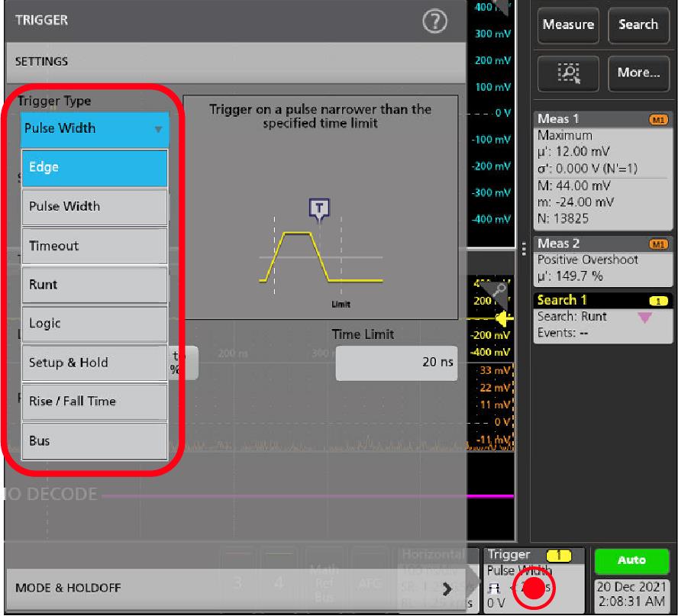Select Setup & Hold trigger option
The width and height of the screenshot is (678, 616).
tap(94, 363)
